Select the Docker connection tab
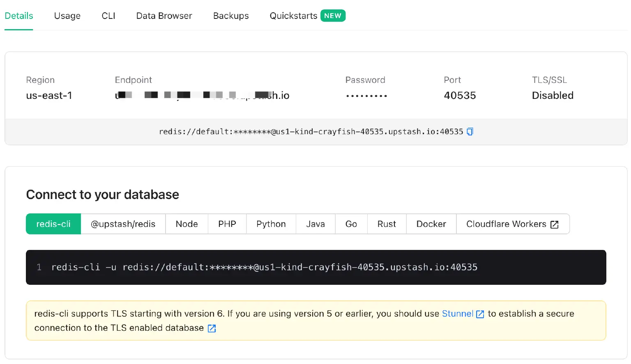This screenshot has width=631, height=364. click(x=431, y=224)
